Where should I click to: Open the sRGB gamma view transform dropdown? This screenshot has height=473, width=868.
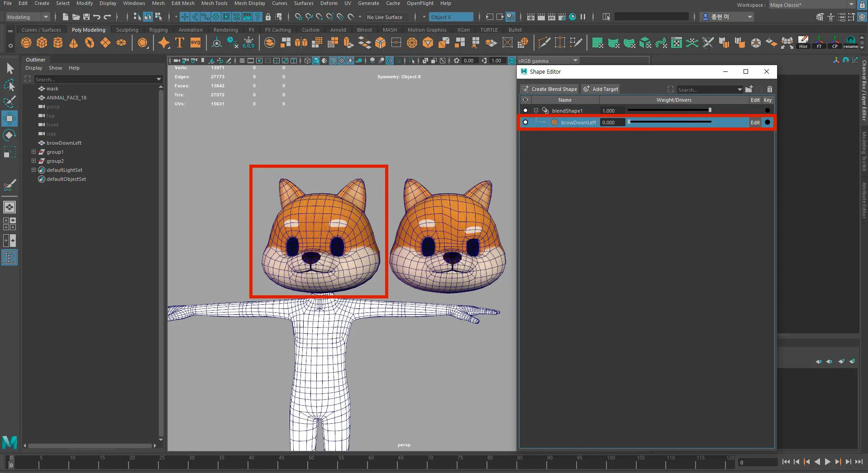[548, 61]
